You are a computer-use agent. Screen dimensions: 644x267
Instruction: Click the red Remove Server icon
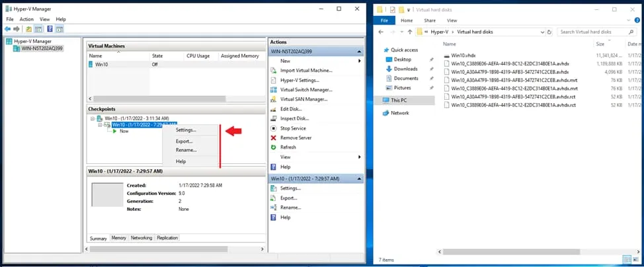coord(274,137)
